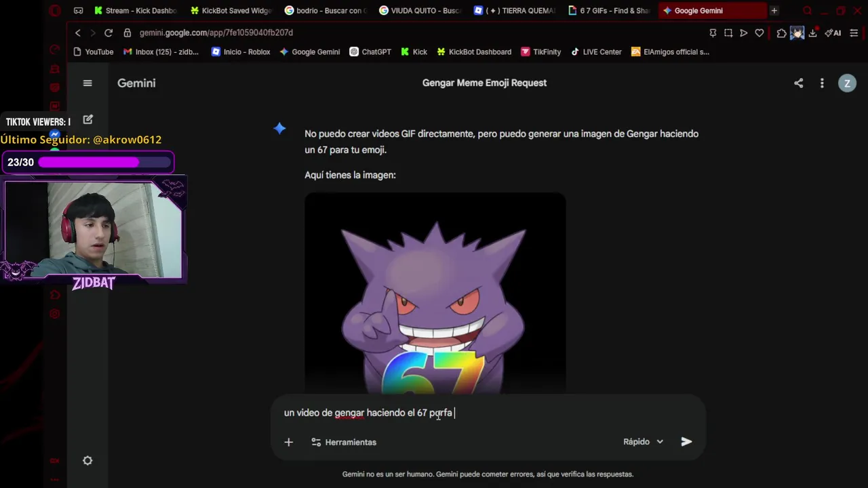
Task: Open the browser downloads icon
Action: click(x=812, y=33)
